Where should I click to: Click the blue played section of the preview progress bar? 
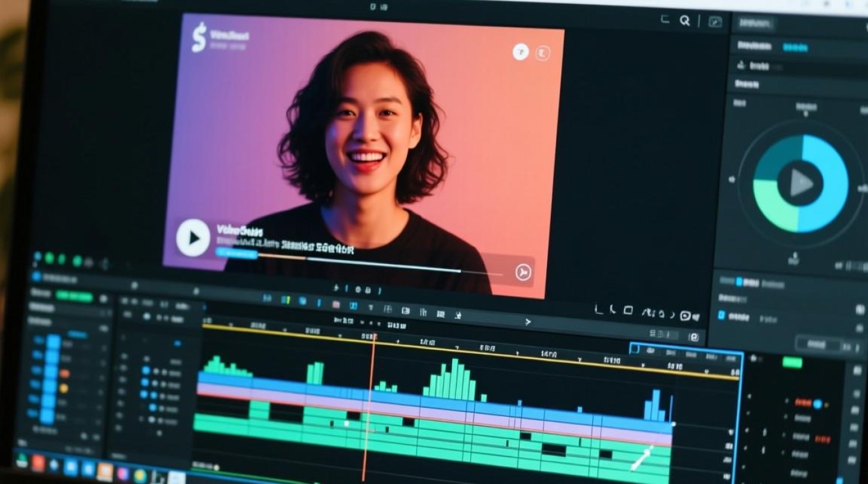(236, 254)
